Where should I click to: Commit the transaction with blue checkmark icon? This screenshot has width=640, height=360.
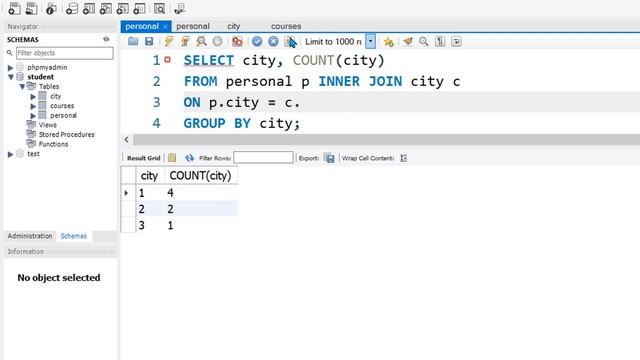[257, 41]
